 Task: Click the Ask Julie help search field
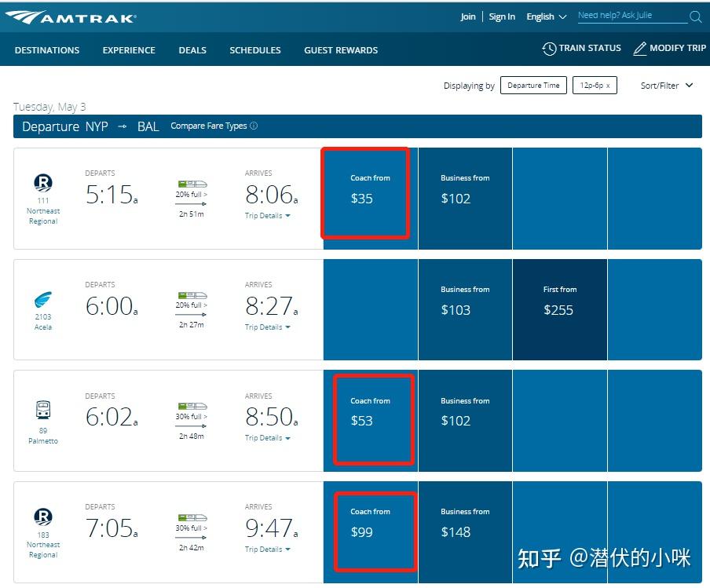point(631,16)
